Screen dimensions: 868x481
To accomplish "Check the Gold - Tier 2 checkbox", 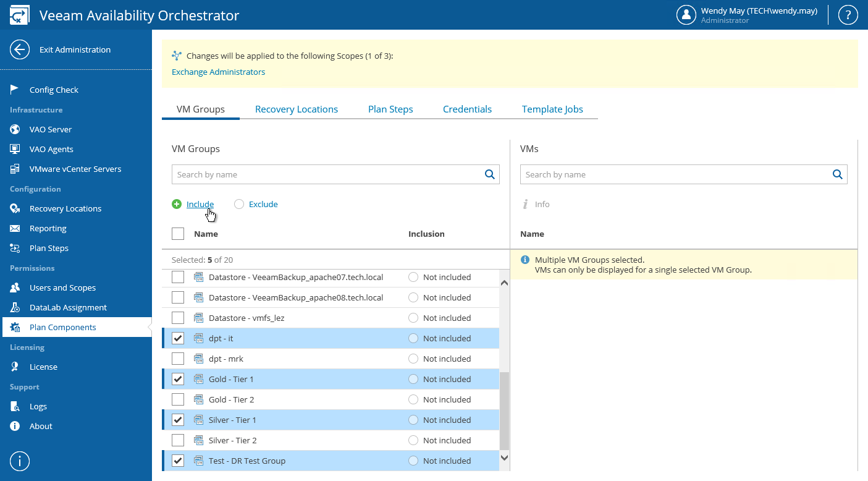I will (178, 399).
